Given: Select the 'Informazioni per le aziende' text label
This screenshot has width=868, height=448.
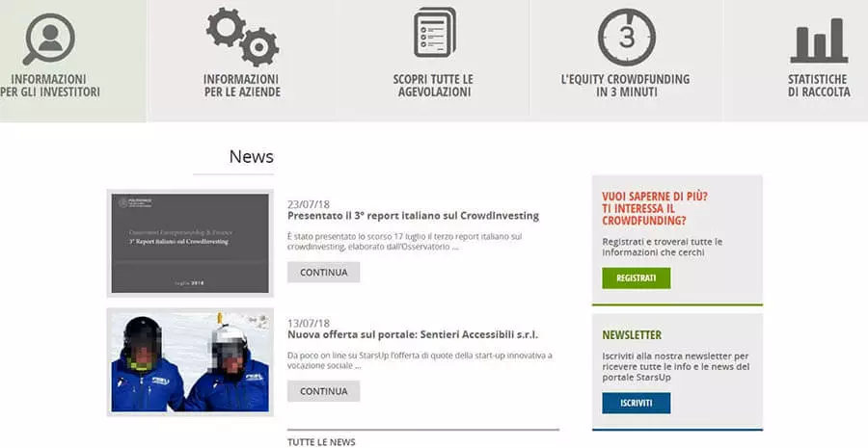Looking at the screenshot, I should click(241, 86).
